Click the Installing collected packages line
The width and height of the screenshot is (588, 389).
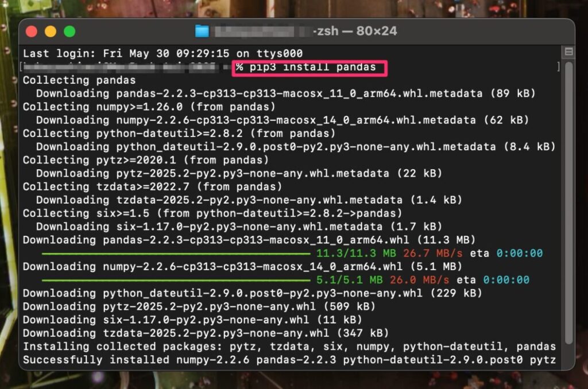click(x=289, y=347)
